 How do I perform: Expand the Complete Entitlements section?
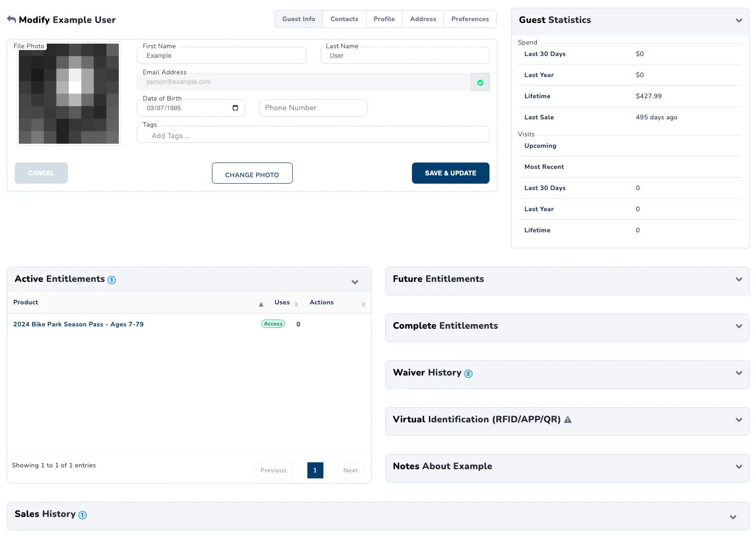(x=739, y=326)
